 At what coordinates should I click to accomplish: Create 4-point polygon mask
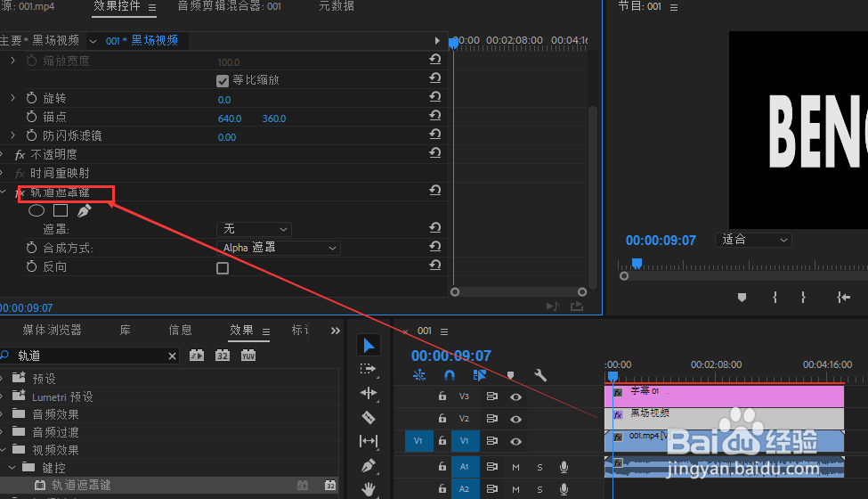point(61,210)
